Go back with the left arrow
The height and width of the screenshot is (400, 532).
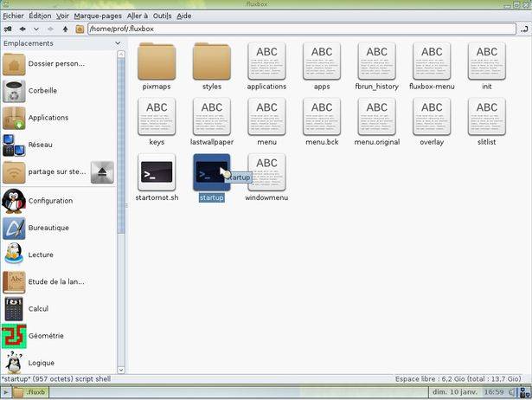[22, 29]
